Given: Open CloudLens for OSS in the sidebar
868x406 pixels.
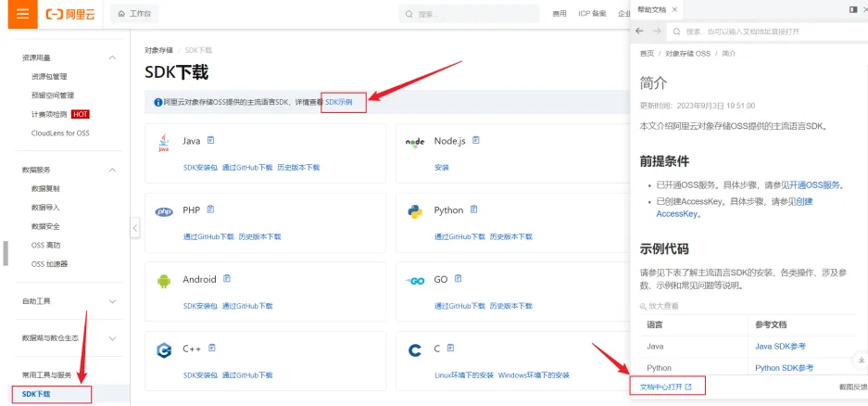Looking at the screenshot, I should (60, 133).
